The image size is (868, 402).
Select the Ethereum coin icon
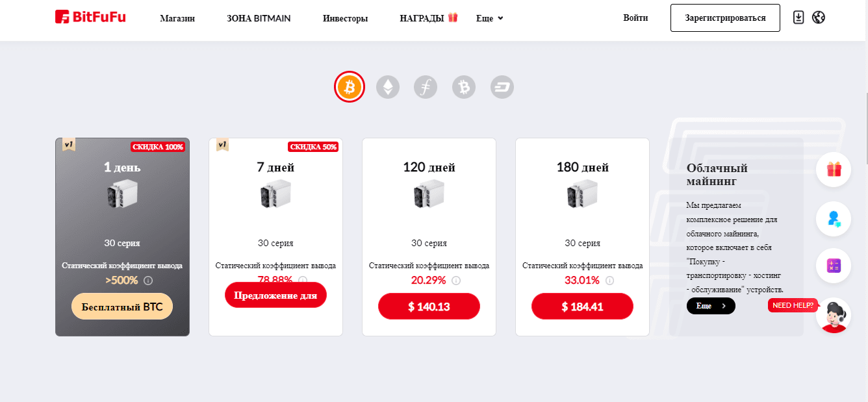click(x=388, y=86)
